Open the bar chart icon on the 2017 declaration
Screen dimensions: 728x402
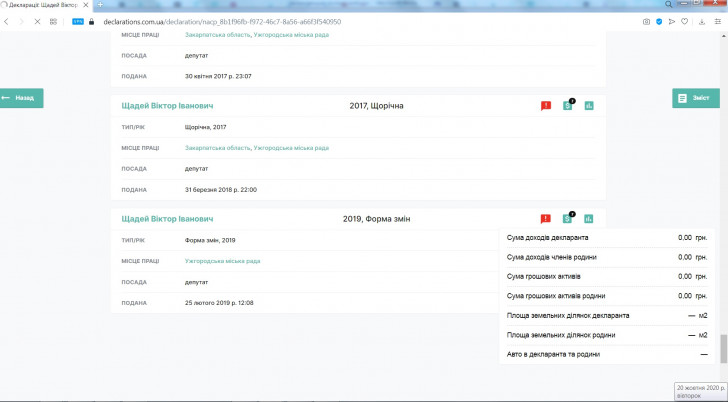click(x=589, y=106)
